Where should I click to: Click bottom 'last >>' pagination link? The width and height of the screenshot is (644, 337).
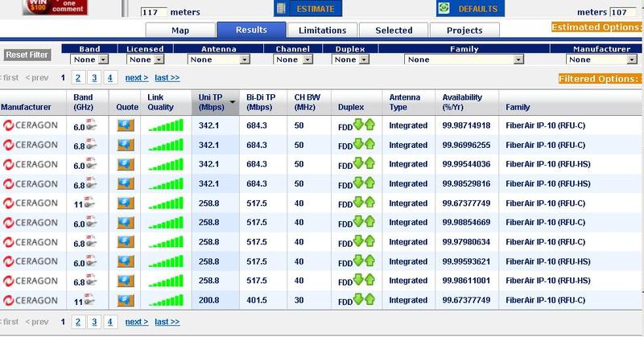(167, 322)
